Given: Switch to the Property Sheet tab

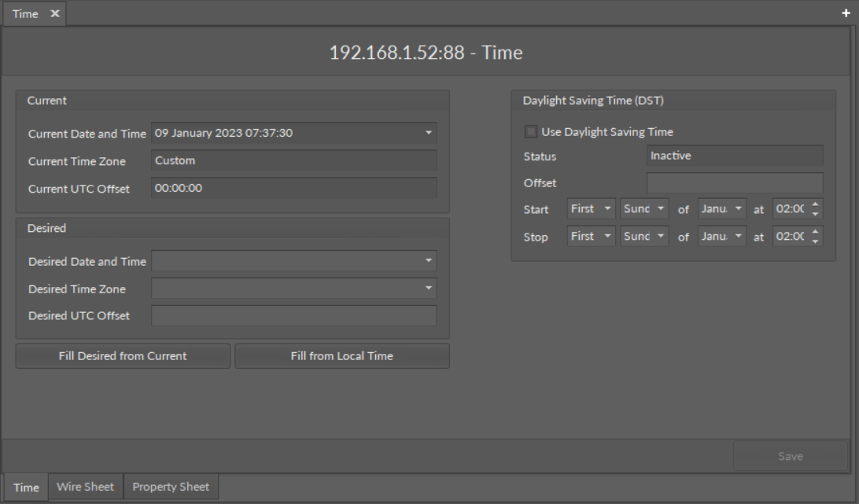Looking at the screenshot, I should point(170,487).
